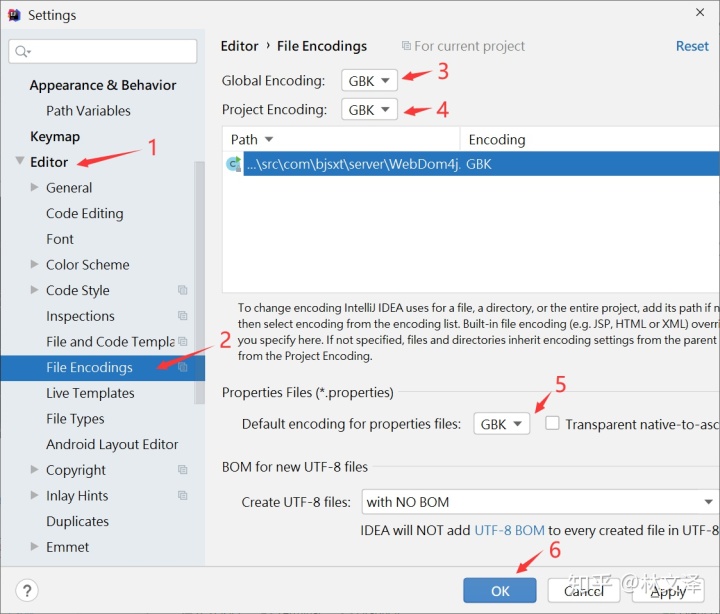The width and height of the screenshot is (720, 614).
Task: Open the Font settings page
Action: click(x=60, y=239)
